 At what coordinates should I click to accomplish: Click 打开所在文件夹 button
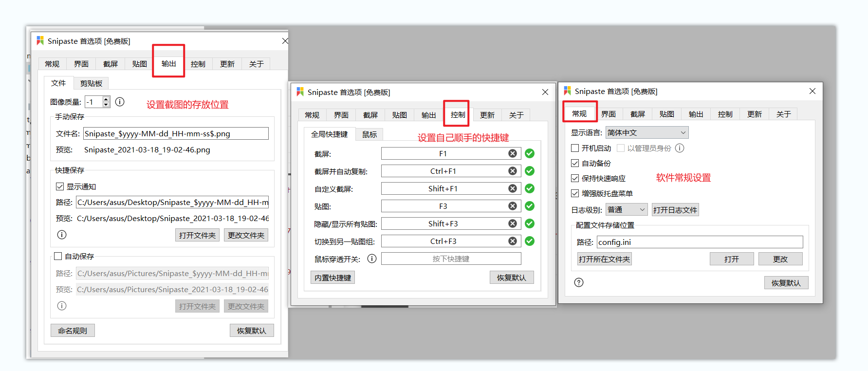(x=604, y=259)
